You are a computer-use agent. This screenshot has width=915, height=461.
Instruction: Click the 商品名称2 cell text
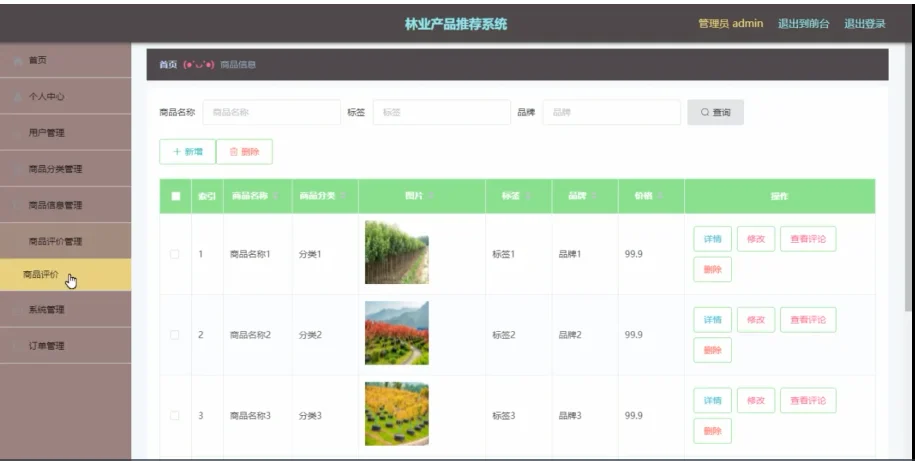[x=250, y=335]
